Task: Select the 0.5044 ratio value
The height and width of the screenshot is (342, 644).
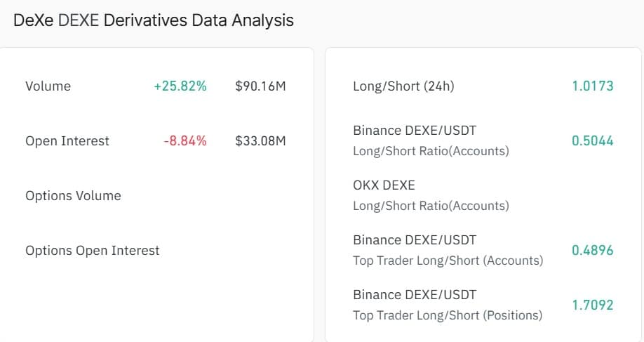Action: (593, 141)
